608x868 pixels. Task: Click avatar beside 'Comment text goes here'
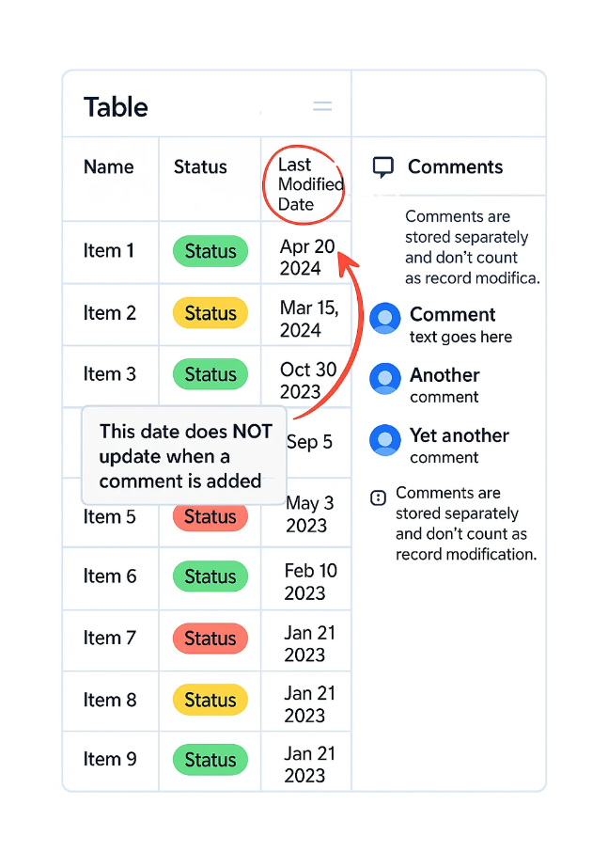[x=385, y=319]
